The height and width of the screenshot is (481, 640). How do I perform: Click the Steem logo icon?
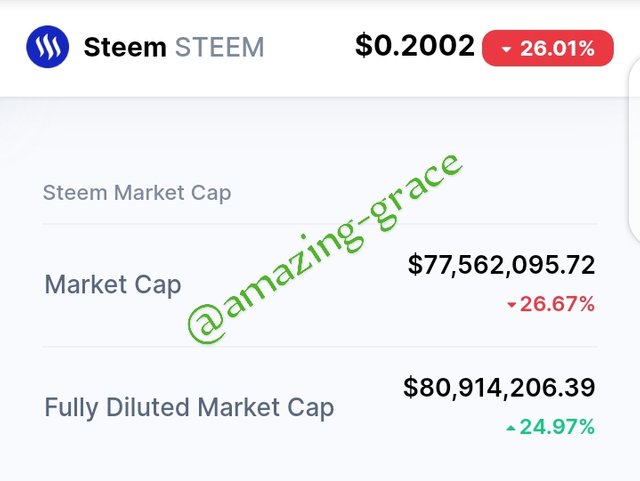[47, 47]
